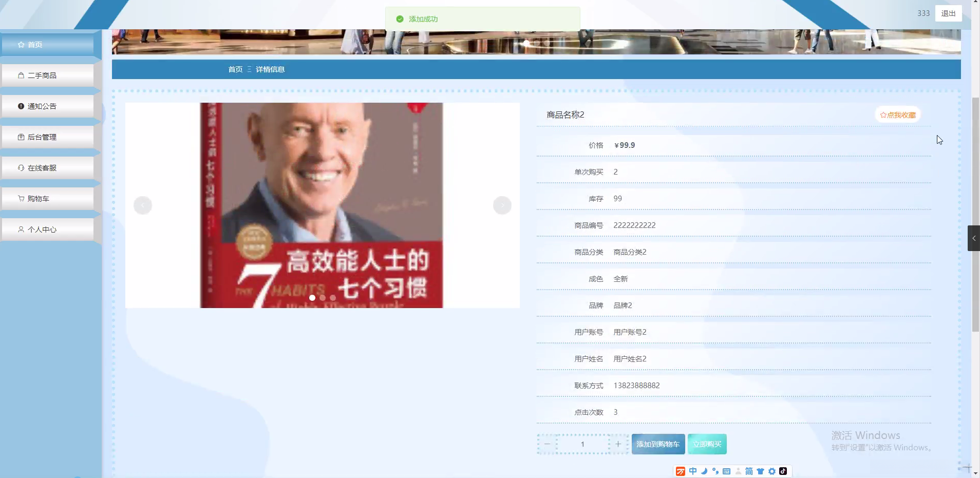Click the contact number 13823888882
Image resolution: width=980 pixels, height=478 pixels.
(636, 386)
